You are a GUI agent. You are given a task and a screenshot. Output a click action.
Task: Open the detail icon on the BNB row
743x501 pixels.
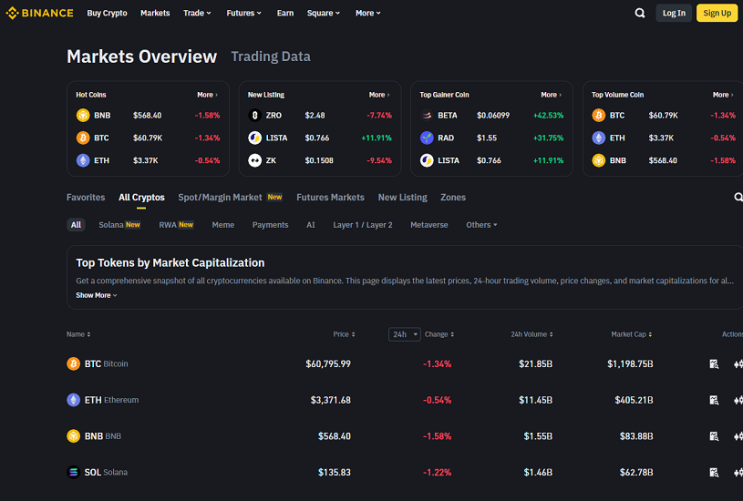pos(714,436)
